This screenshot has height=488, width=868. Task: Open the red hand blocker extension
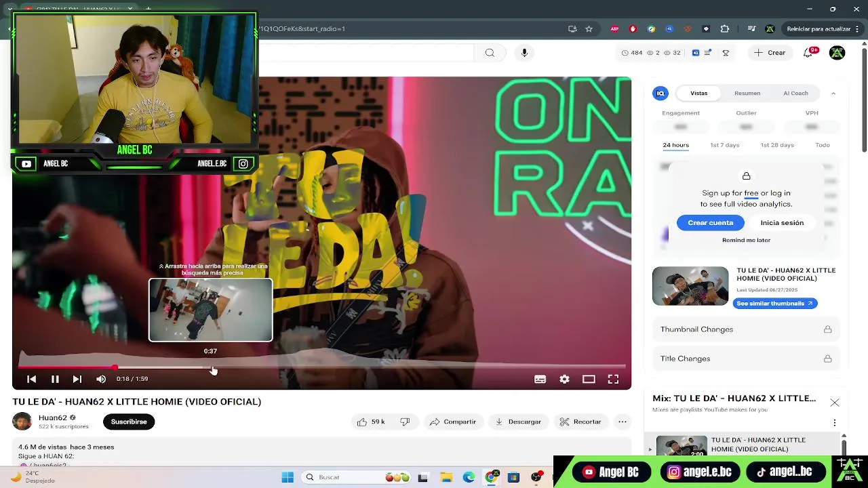[633, 29]
